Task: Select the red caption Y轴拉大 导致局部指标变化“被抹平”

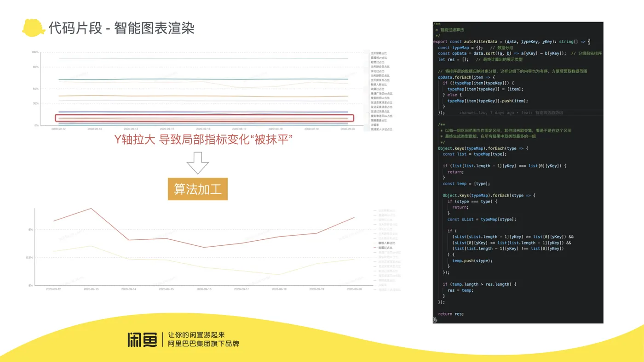Action: tap(203, 139)
